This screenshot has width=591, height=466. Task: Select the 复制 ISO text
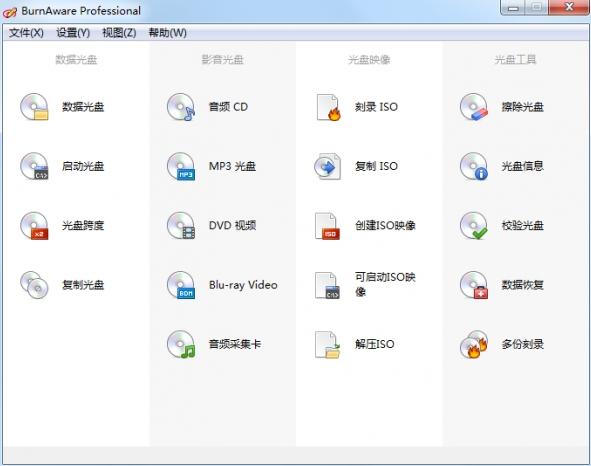[x=376, y=166]
